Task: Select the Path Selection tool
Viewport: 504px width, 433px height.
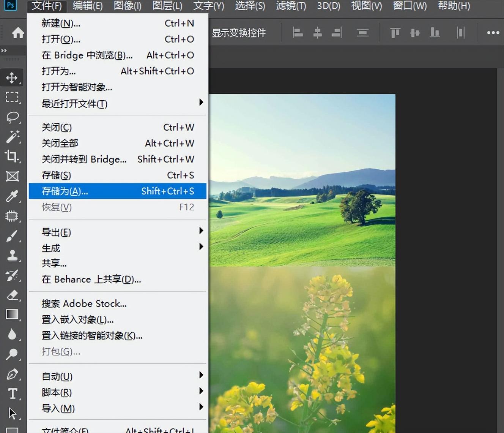Action: click(x=12, y=413)
